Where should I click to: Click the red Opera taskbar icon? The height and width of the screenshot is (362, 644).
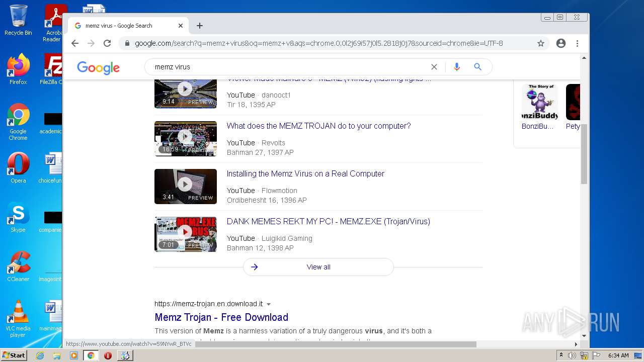(108, 355)
